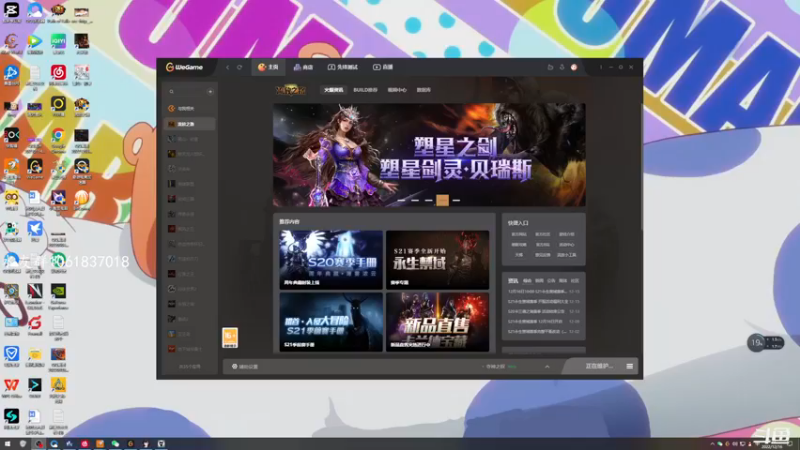Screen dimensions: 800x450
Task: Open the WeGame home tab
Action: (268, 67)
